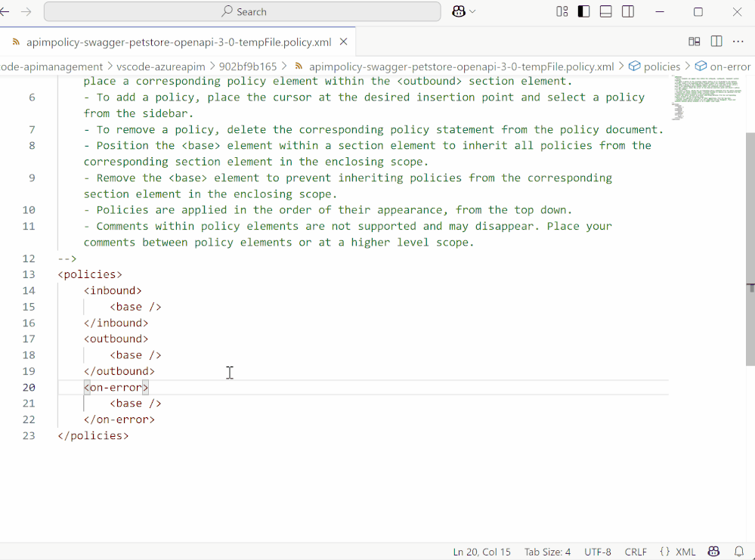
Task: Minimize the VS Code window
Action: tap(660, 11)
